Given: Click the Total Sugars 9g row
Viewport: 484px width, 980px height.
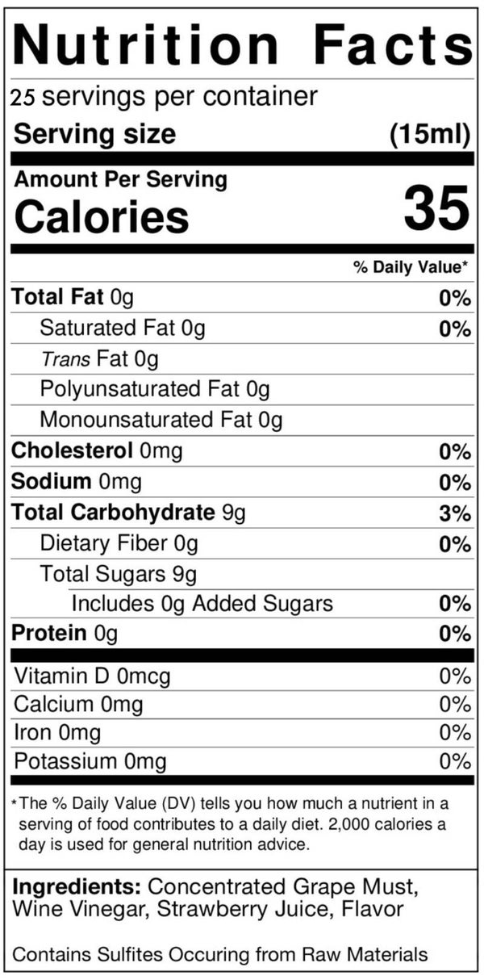Looking at the screenshot, I should point(119,574).
